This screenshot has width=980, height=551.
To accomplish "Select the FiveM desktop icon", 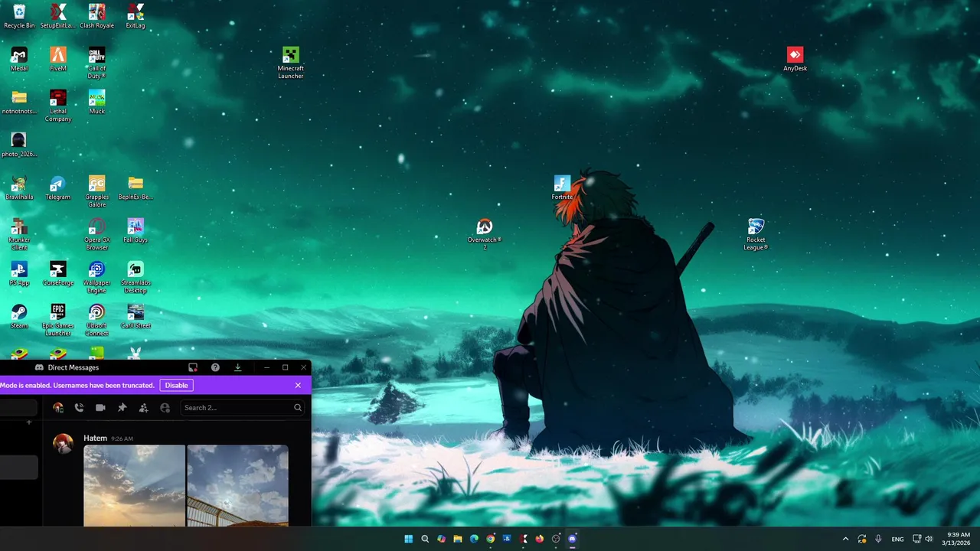I will (58, 60).
